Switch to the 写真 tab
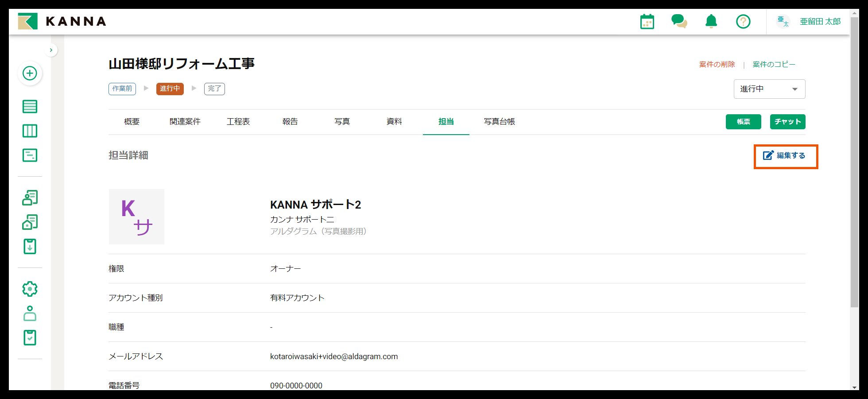The width and height of the screenshot is (868, 399). tap(341, 122)
